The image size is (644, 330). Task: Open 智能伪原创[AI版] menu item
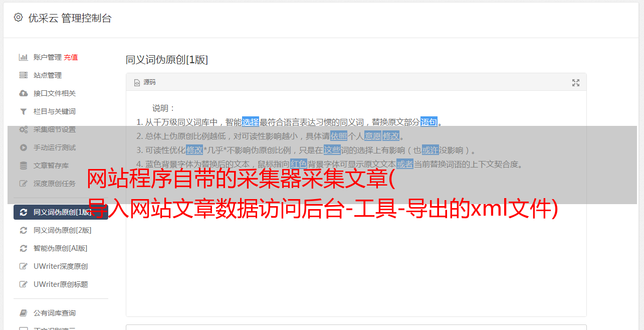point(61,248)
